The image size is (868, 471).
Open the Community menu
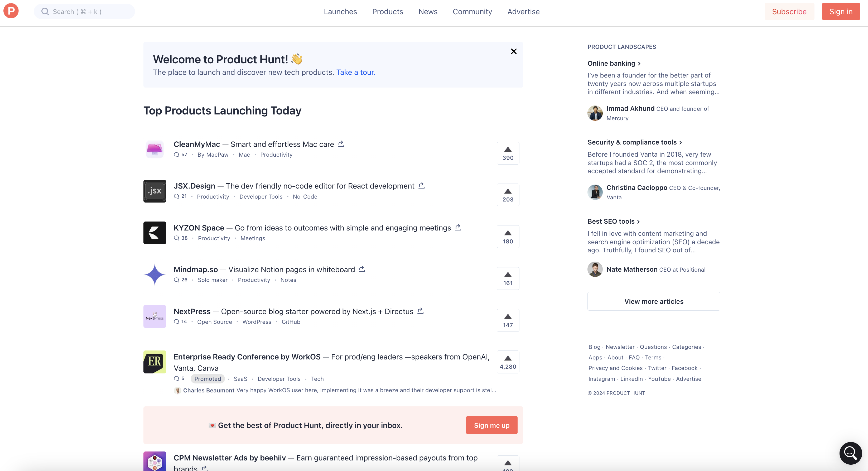click(x=472, y=12)
